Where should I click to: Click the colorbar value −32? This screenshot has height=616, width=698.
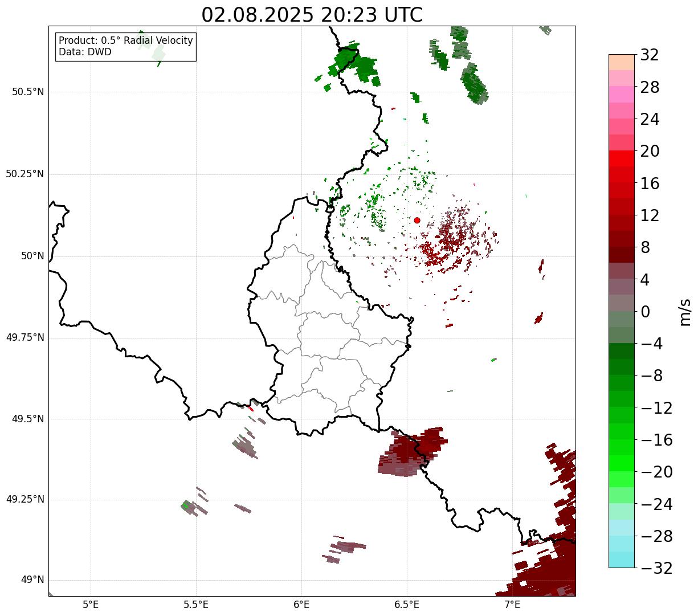pyautogui.click(x=656, y=568)
